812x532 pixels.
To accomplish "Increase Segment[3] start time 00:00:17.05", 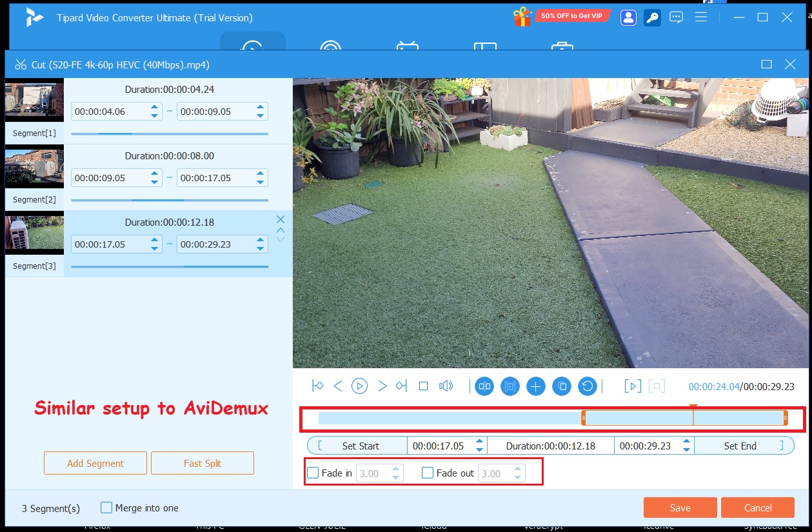I will pyautogui.click(x=154, y=240).
